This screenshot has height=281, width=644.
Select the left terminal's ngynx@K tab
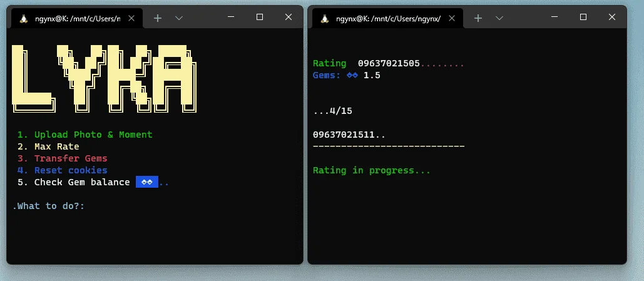(77, 19)
